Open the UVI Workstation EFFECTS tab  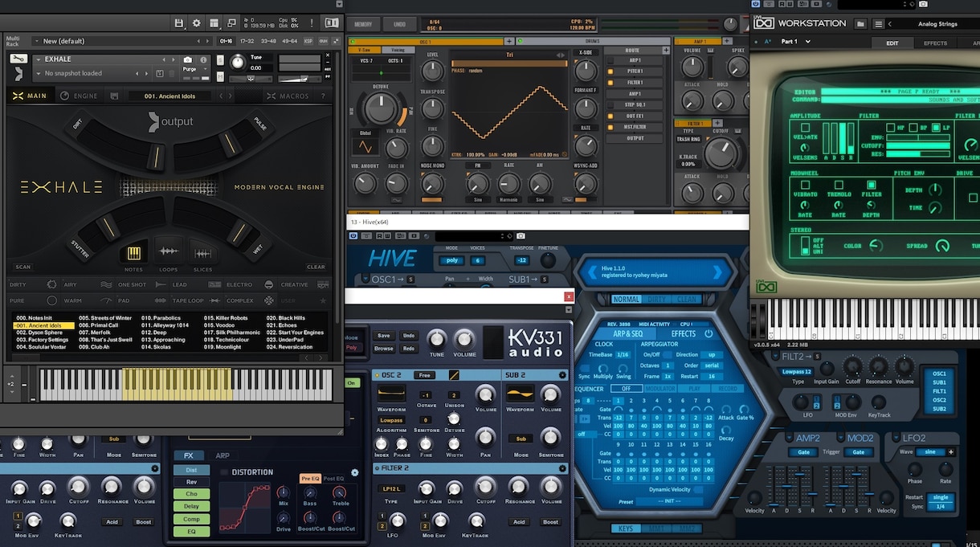pyautogui.click(x=935, y=43)
